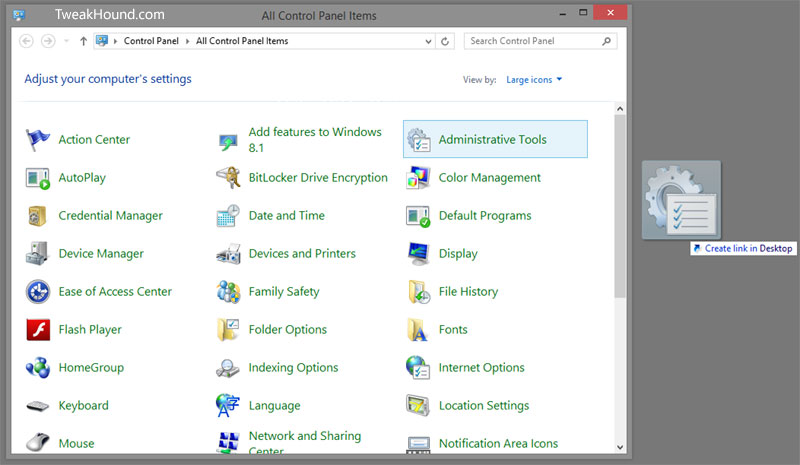Refresh the Control Panel view

[445, 41]
